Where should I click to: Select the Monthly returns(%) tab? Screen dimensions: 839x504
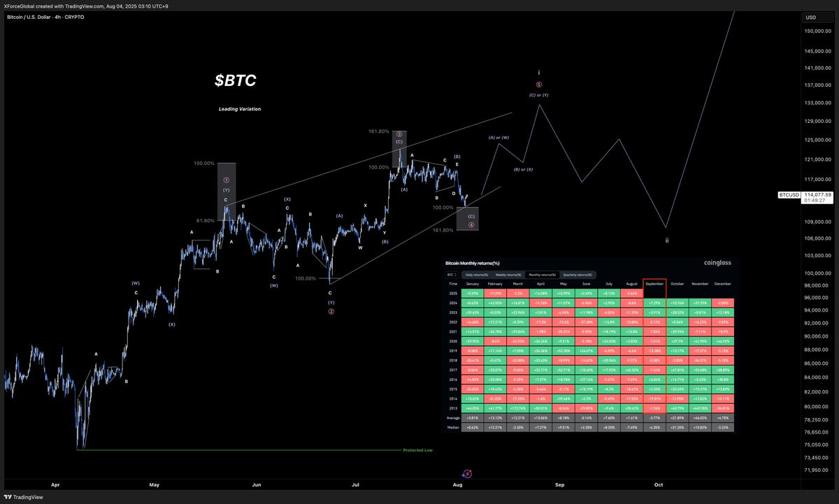(543, 275)
